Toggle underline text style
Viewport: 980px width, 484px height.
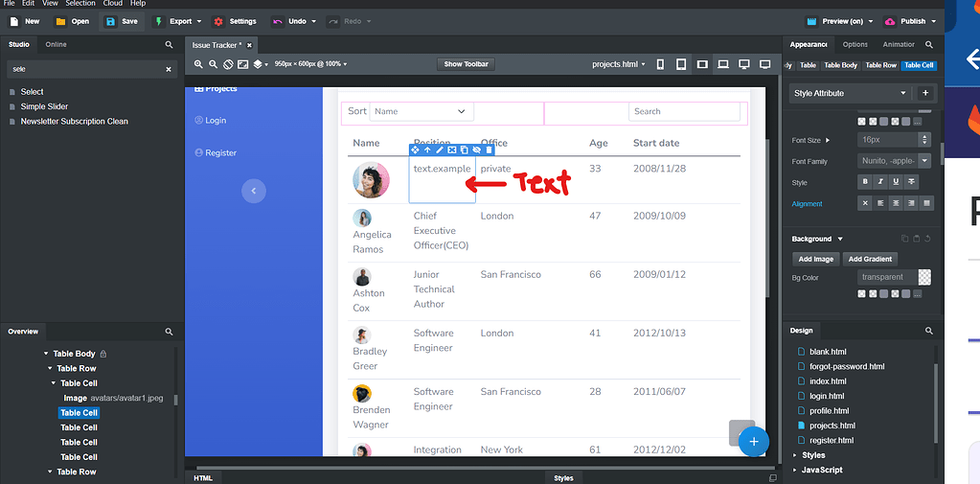[x=896, y=181]
